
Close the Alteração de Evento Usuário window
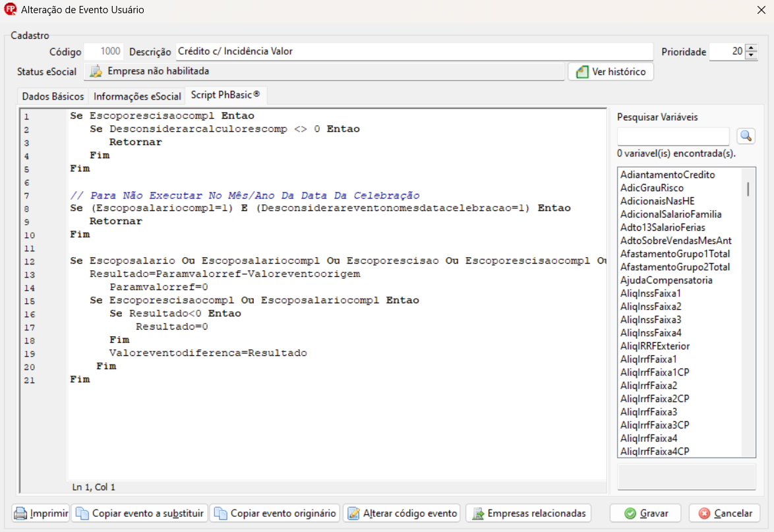pos(761,10)
